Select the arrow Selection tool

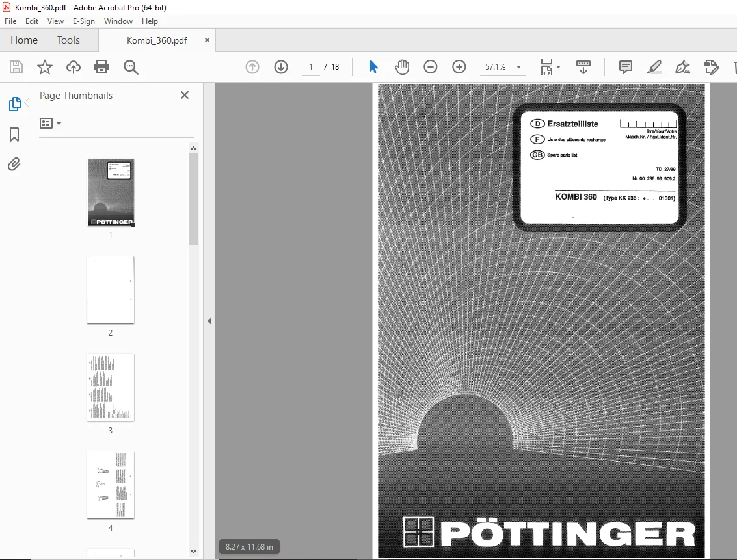[373, 67]
